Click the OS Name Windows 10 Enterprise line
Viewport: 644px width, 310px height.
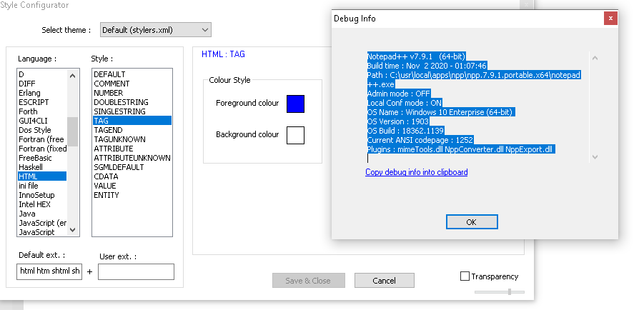tap(440, 112)
